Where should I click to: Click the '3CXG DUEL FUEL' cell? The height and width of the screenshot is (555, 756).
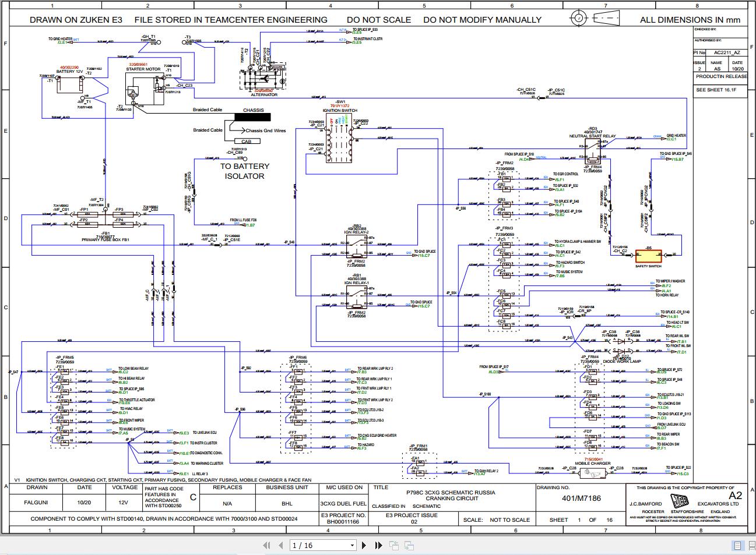point(344,503)
